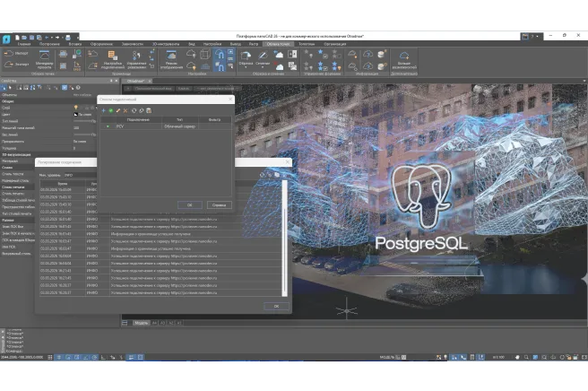
Task: Click the Экспорт point cloud button
Action: coord(16,65)
